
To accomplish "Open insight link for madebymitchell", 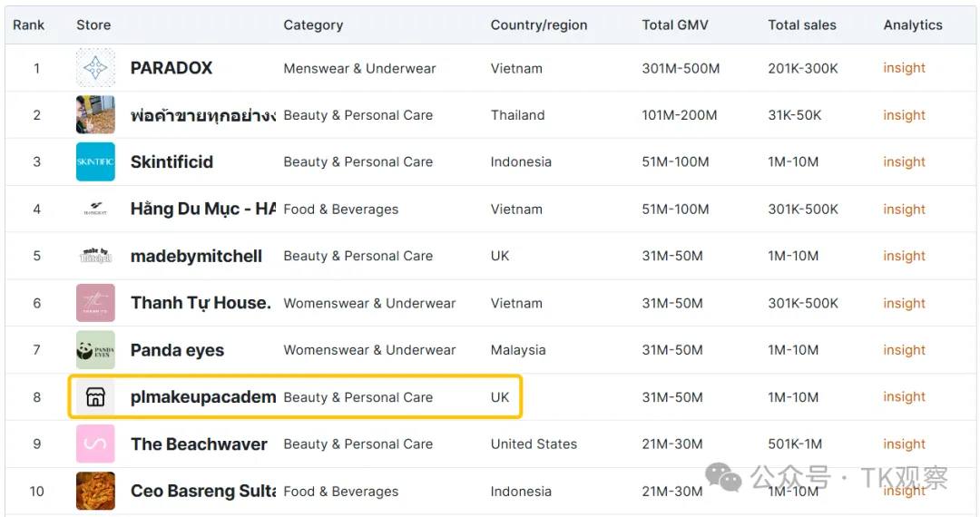I will pos(904,256).
